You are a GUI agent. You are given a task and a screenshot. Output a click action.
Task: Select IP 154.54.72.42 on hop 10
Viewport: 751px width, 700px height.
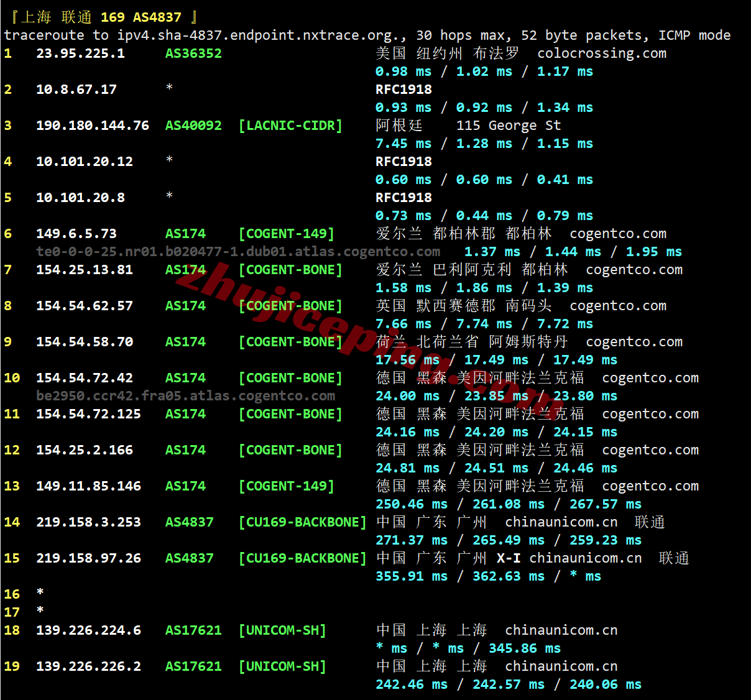click(x=85, y=378)
